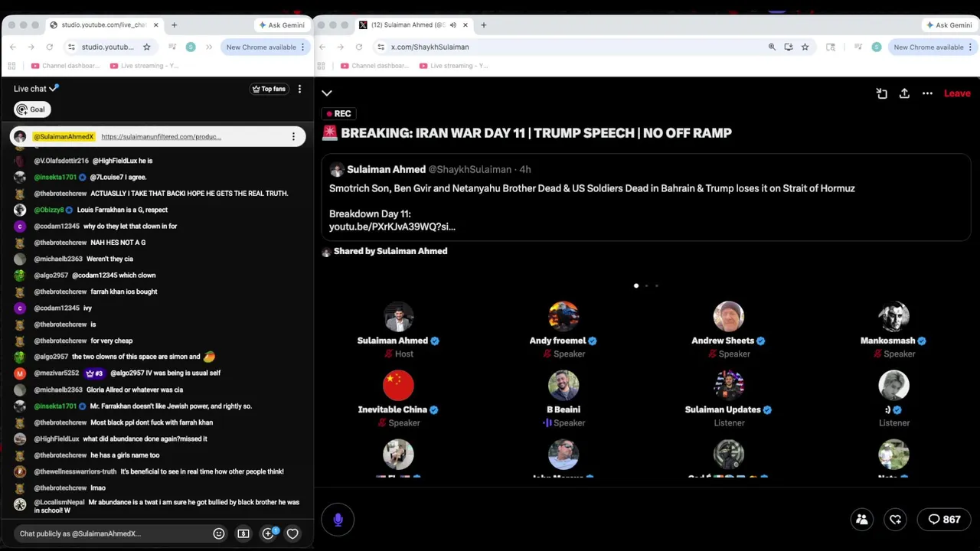Open the profile avatar in X window
The image size is (980, 551).
click(877, 47)
